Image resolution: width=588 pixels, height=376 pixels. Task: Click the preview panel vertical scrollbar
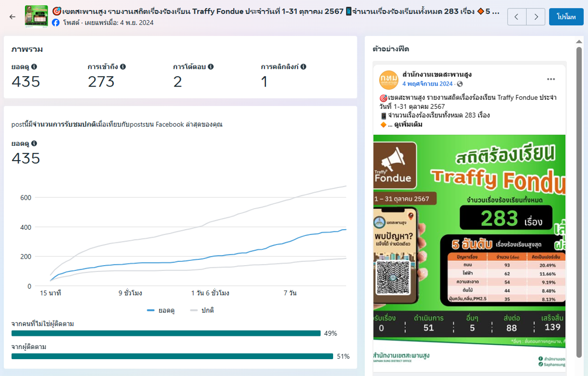point(579,202)
